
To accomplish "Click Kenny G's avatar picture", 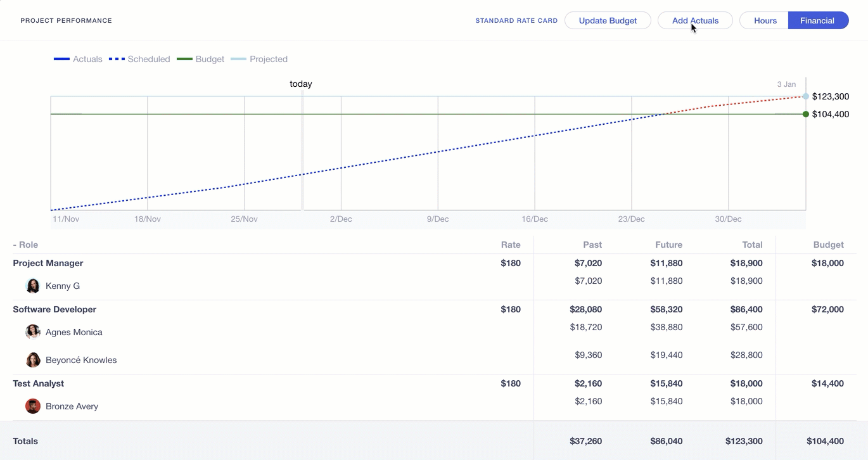I will coord(33,286).
